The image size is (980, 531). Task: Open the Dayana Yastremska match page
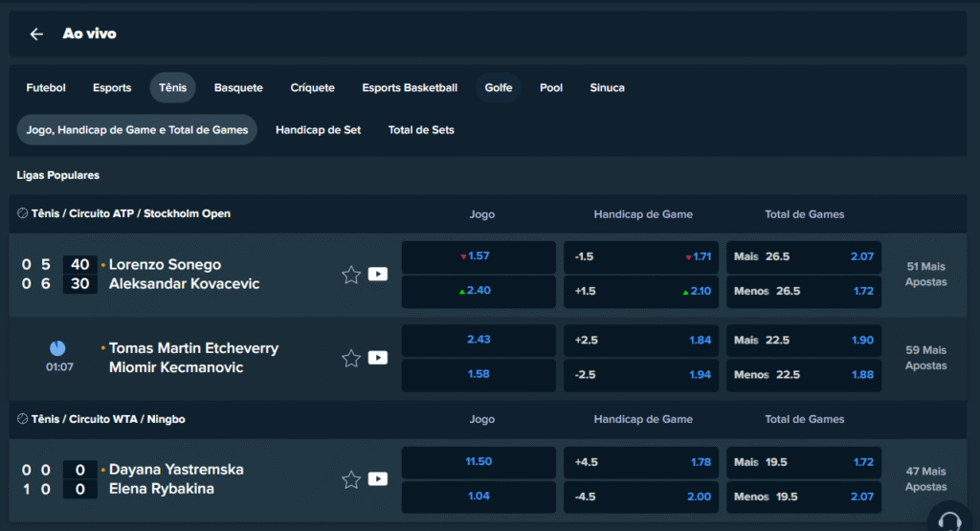click(x=176, y=469)
